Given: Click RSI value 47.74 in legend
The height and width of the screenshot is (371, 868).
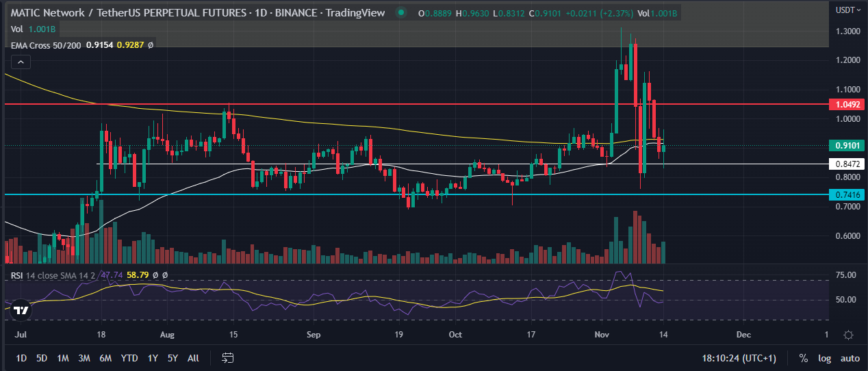Looking at the screenshot, I should click(x=110, y=275).
